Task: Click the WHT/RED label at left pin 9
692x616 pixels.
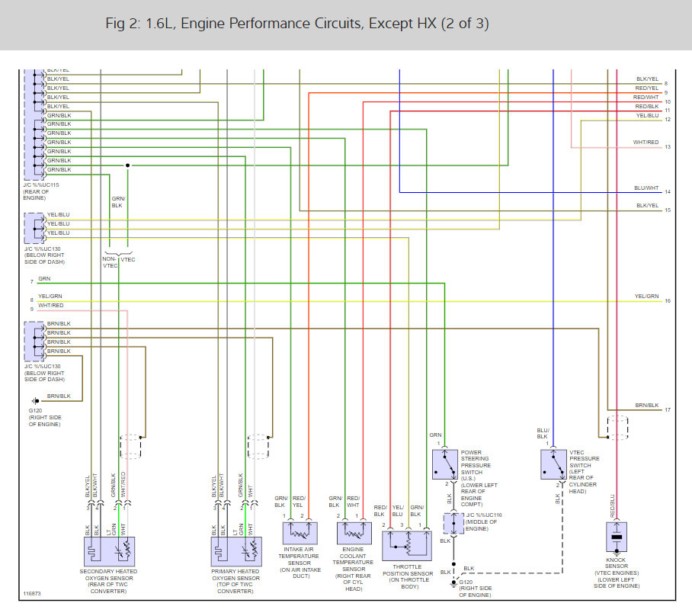Action: pyautogui.click(x=51, y=306)
